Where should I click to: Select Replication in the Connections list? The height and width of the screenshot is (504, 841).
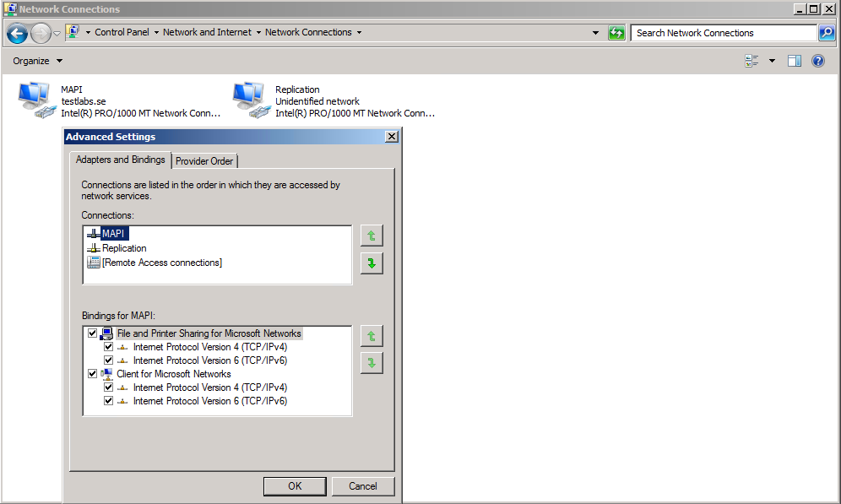124,248
